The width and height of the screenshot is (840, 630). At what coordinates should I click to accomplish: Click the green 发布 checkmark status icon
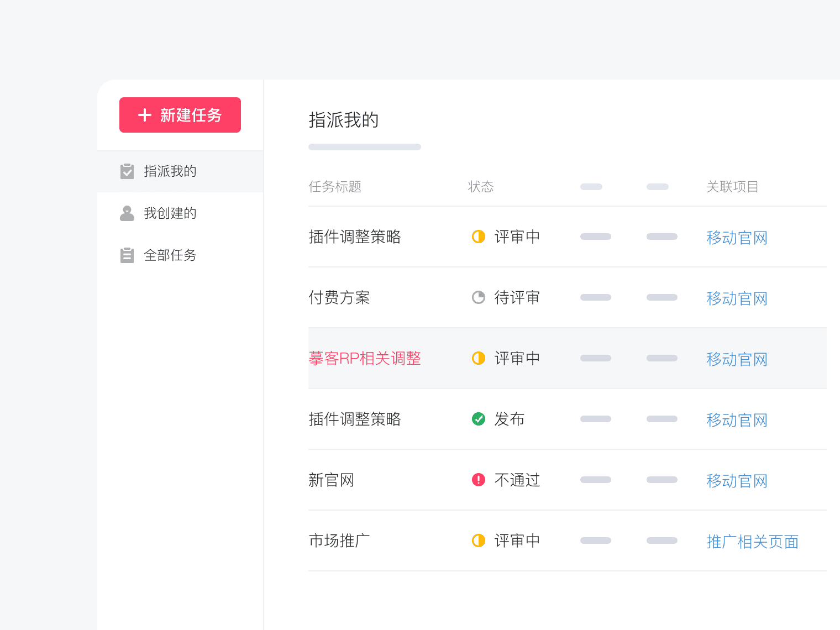[479, 419]
